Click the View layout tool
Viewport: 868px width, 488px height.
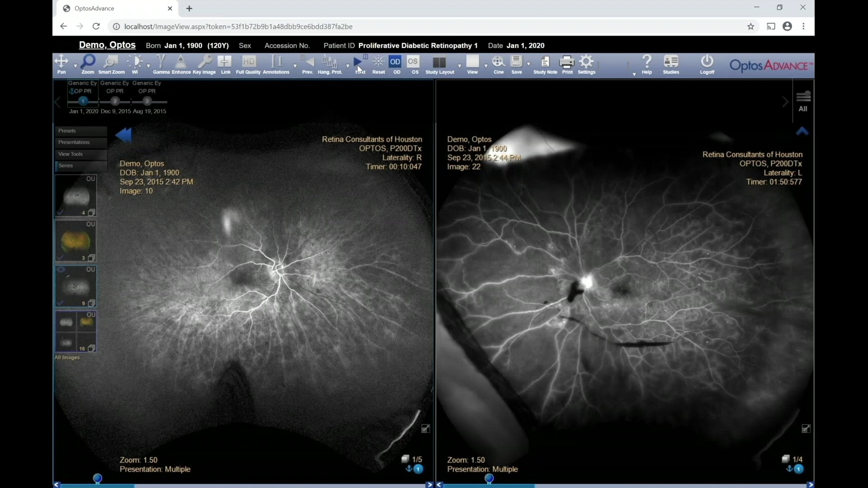[x=472, y=65]
